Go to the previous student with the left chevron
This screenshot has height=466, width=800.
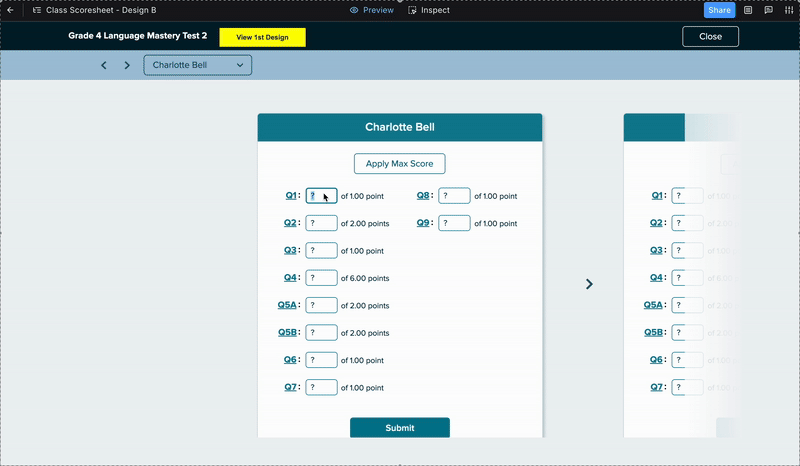104,66
